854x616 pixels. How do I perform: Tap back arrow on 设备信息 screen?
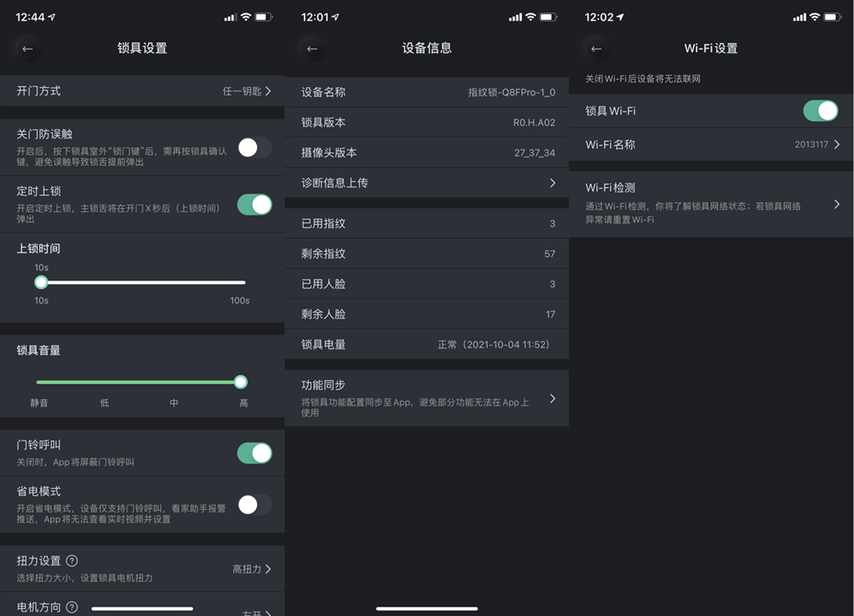(x=312, y=48)
